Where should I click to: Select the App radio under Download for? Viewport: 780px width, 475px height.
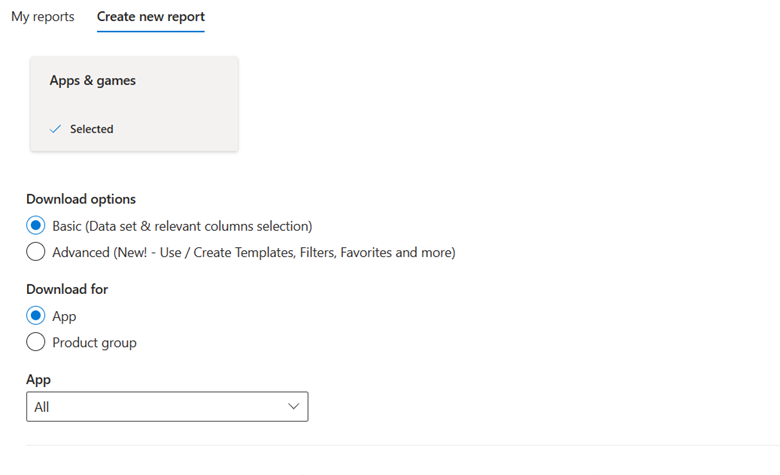pyautogui.click(x=36, y=316)
